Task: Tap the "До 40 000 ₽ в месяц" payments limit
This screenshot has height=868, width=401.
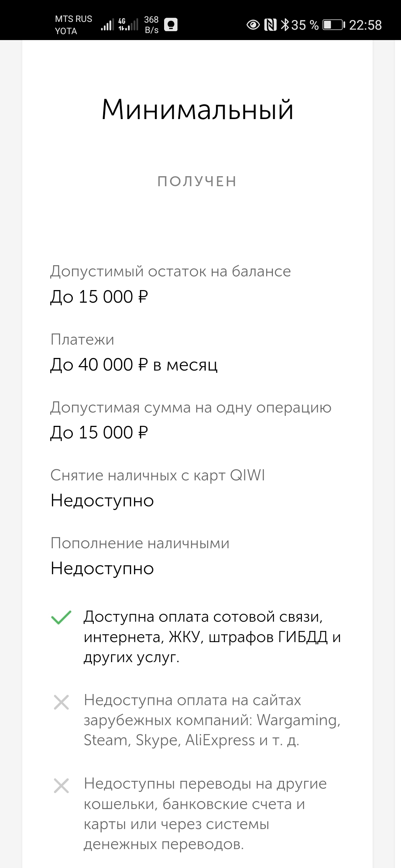Action: [134, 365]
